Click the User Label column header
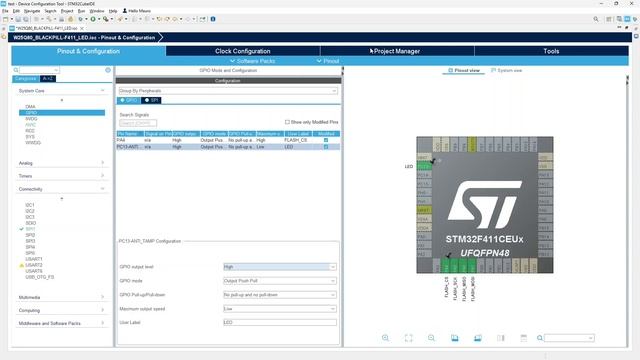The width and height of the screenshot is (640, 360). 298,133
